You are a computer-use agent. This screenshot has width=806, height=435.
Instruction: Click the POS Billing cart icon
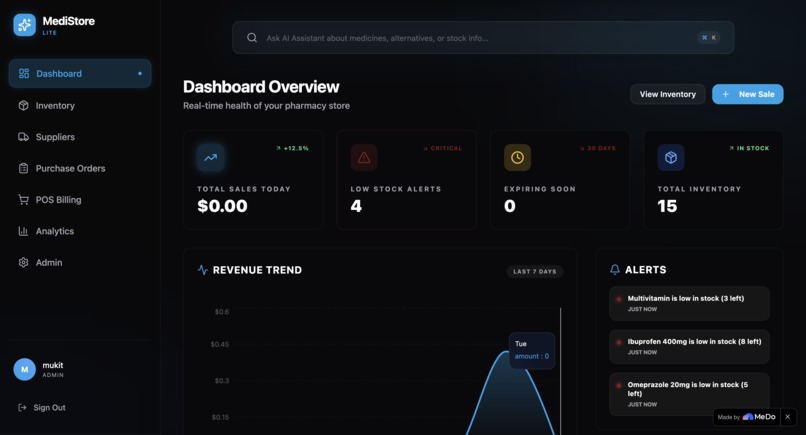click(23, 200)
